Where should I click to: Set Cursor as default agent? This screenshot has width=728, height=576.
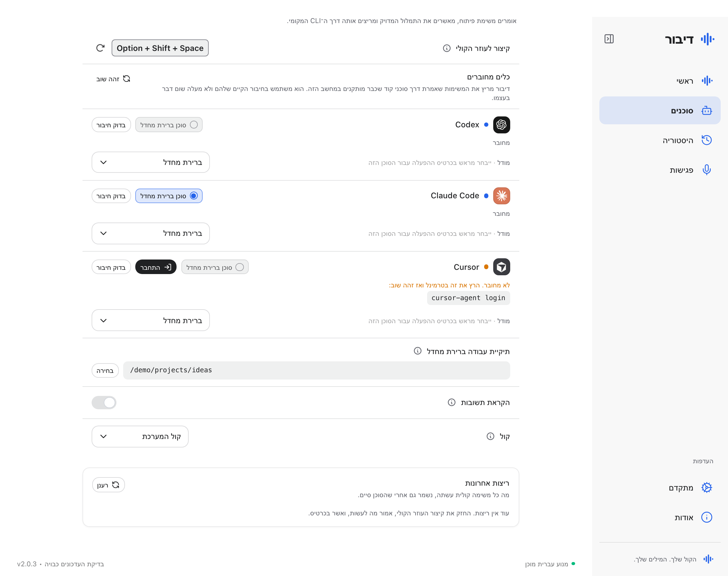click(x=215, y=267)
